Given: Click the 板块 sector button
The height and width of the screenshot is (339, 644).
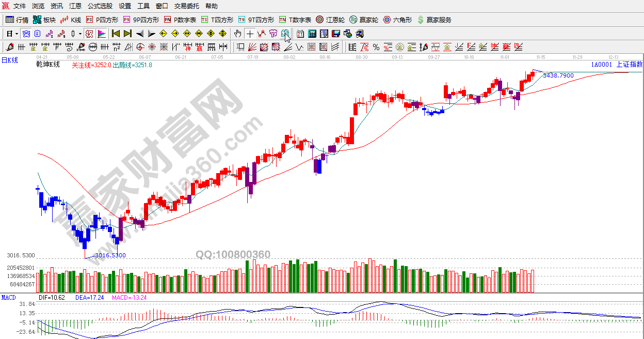Looking at the screenshot, I should click(x=44, y=20).
